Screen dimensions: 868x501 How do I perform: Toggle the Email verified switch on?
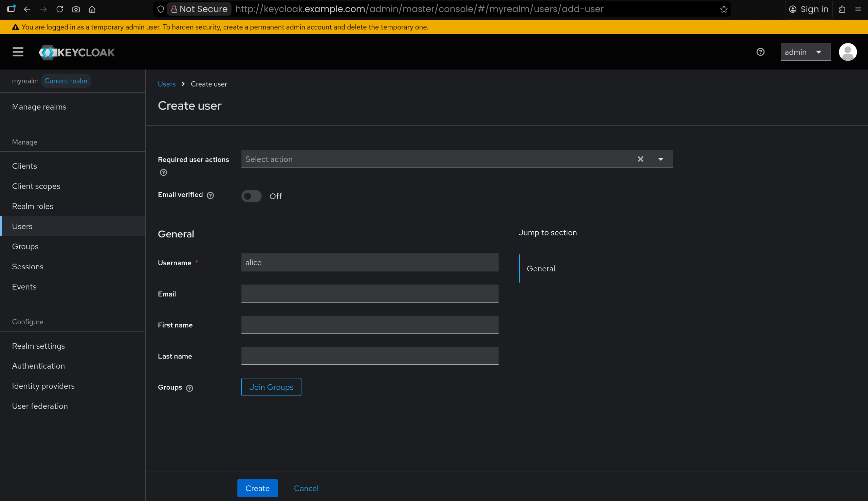[x=251, y=196]
